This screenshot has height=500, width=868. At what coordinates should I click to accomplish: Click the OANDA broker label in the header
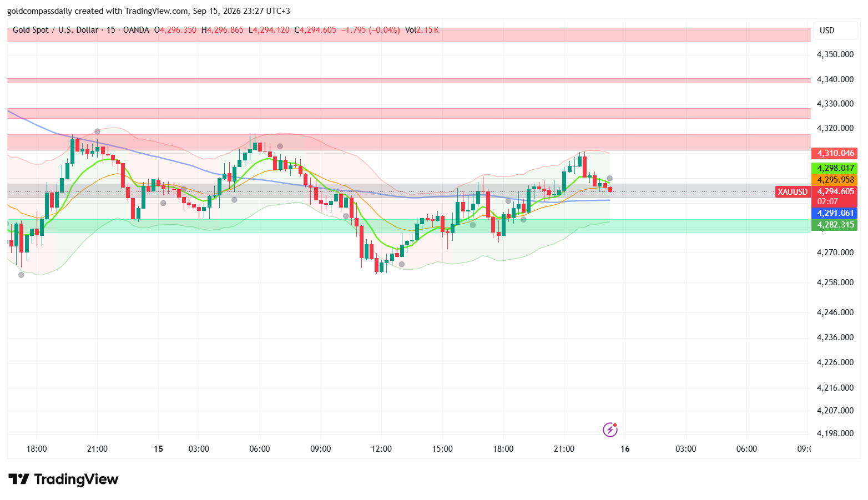136,30
